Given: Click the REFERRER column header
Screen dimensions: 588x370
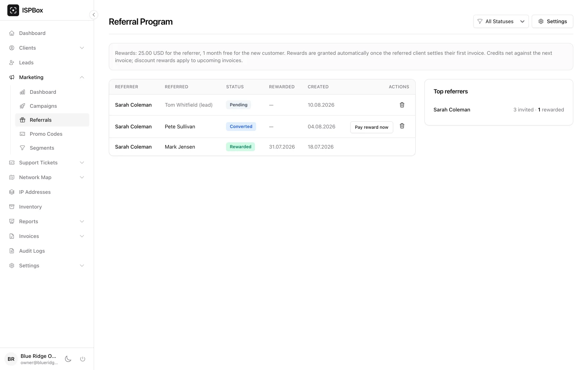Looking at the screenshot, I should [x=126, y=87].
